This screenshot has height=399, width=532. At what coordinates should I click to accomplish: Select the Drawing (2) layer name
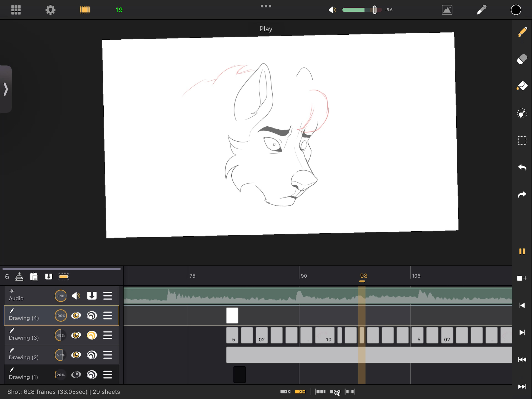(24, 357)
